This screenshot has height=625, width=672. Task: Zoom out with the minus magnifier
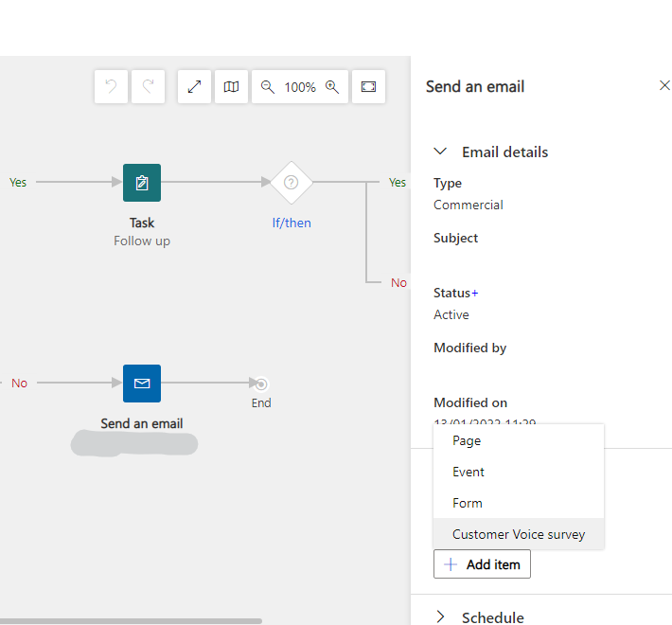click(x=268, y=86)
